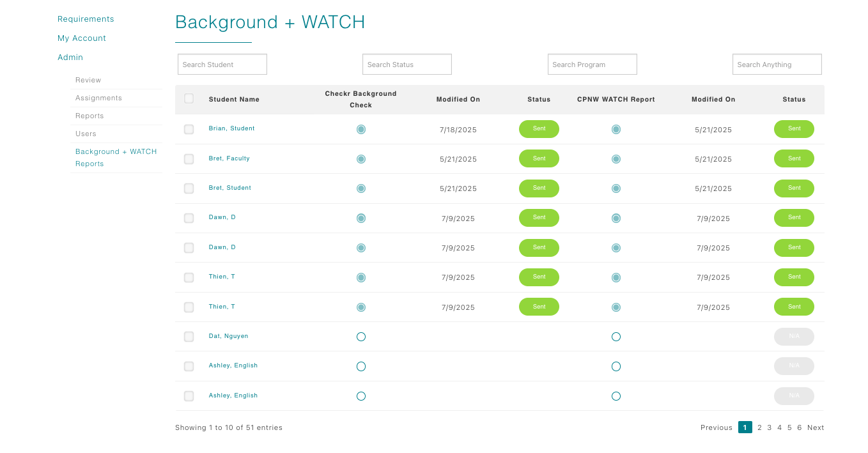Enable the checkbox on the Dawn, D row
This screenshot has width=868, height=453.
[x=189, y=218]
